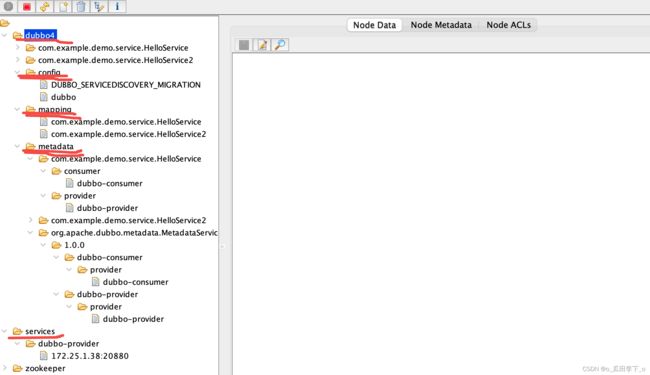Click the gray Save square in Node Data toolbar
This screenshot has width=650, height=375.
[244, 45]
